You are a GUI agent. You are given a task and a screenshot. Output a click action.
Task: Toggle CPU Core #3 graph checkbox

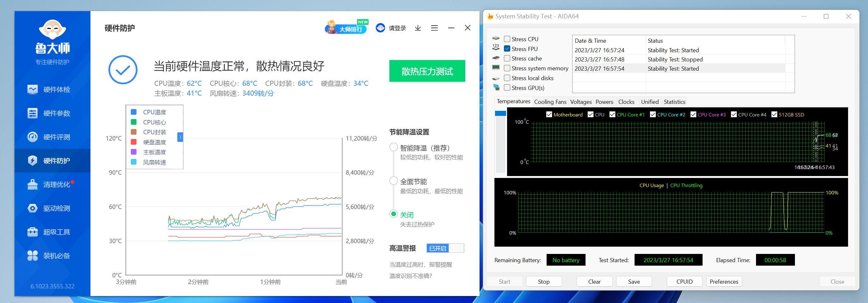[x=693, y=114]
